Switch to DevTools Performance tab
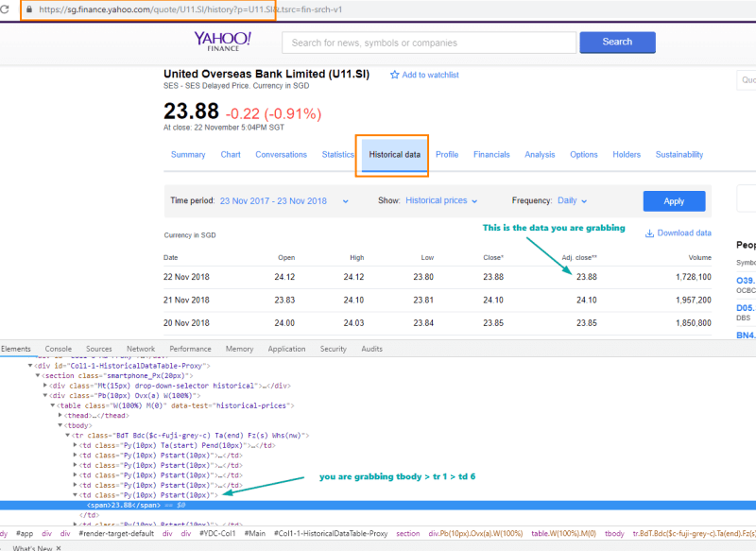 point(190,349)
